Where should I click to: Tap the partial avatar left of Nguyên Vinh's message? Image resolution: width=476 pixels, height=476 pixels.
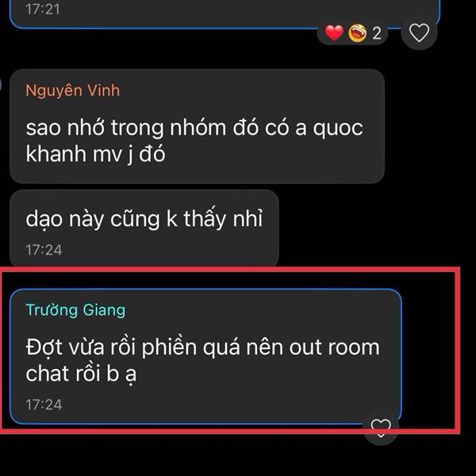point(1,84)
